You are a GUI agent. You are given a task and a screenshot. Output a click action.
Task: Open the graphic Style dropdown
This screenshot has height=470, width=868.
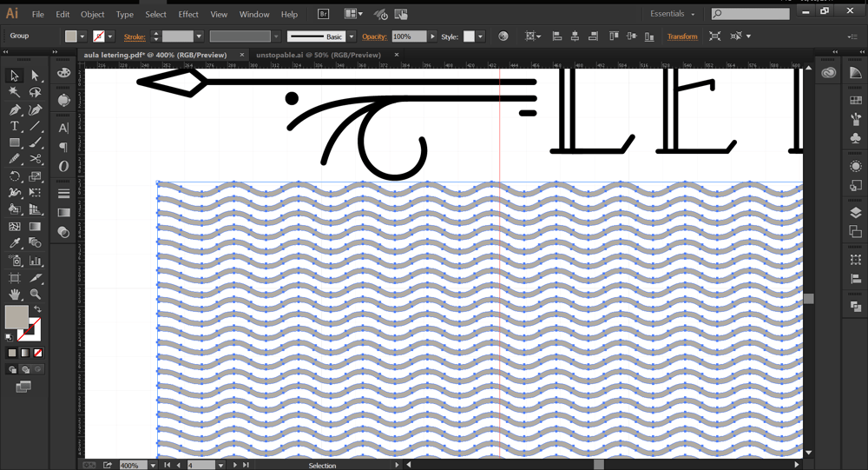point(480,36)
